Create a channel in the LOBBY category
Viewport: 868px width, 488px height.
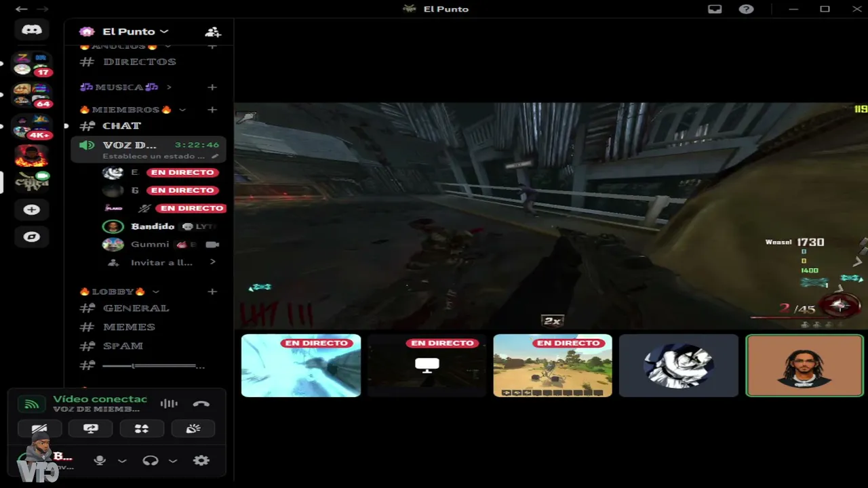(x=212, y=291)
